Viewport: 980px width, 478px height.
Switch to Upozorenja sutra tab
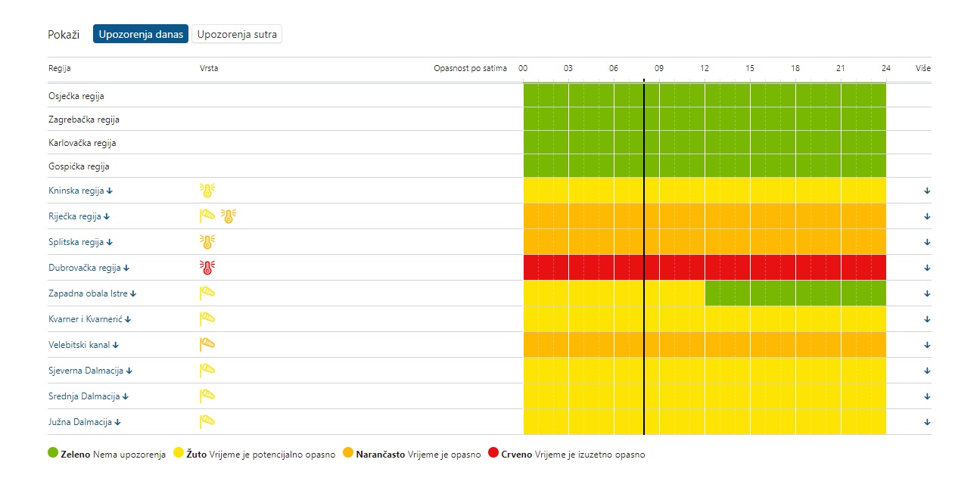[237, 34]
